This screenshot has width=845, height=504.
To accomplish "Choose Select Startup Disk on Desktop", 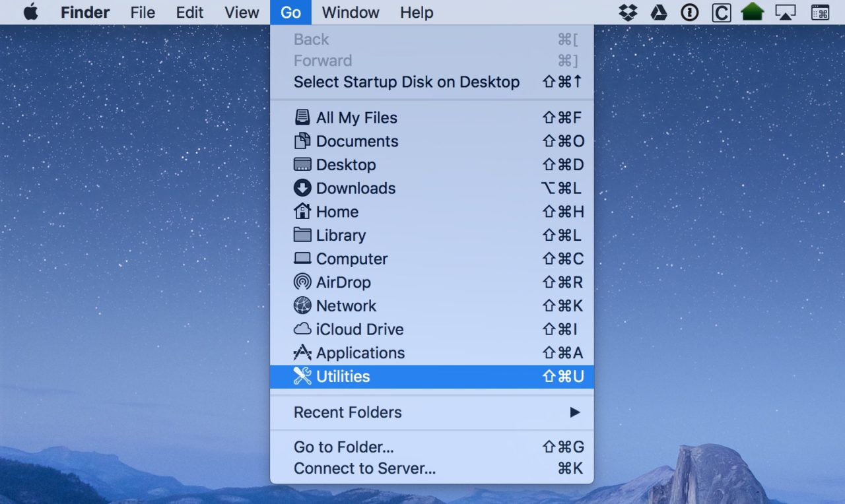I will click(432, 82).
